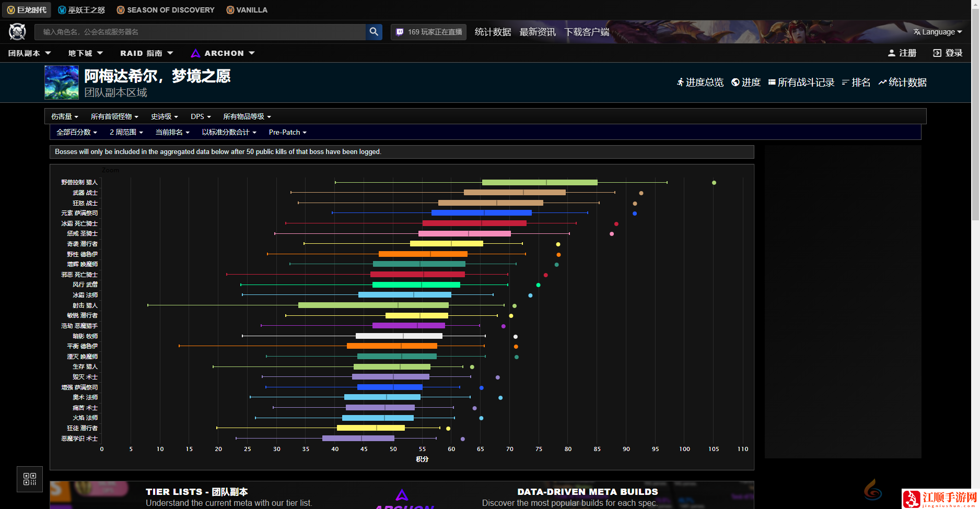The width and height of the screenshot is (980, 509).
Task: Focus the character name search field
Action: tap(200, 32)
